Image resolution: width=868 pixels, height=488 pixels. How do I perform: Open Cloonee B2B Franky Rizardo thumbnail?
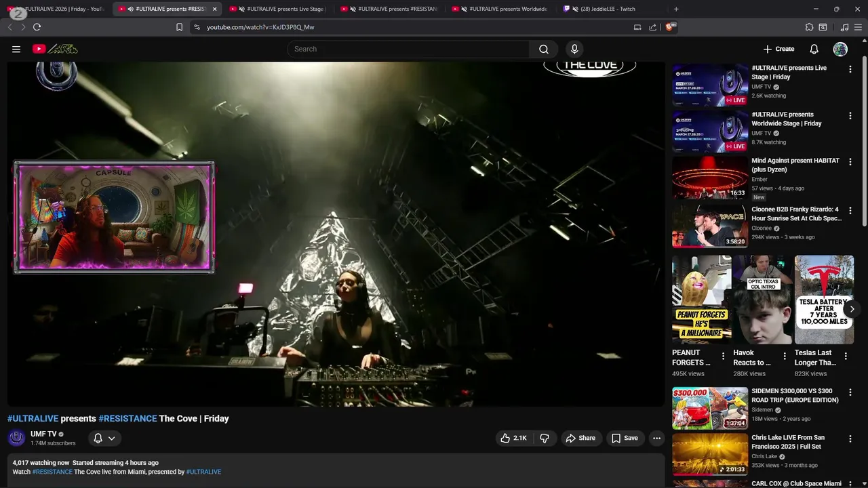coord(710,226)
